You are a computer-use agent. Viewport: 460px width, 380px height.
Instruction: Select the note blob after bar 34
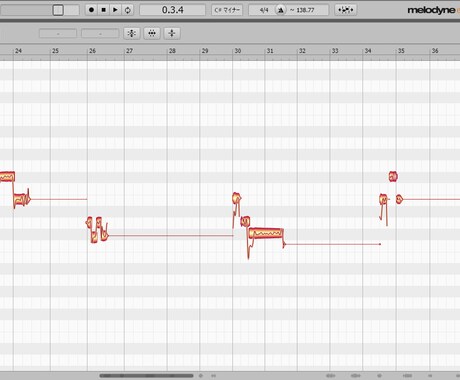(x=383, y=199)
